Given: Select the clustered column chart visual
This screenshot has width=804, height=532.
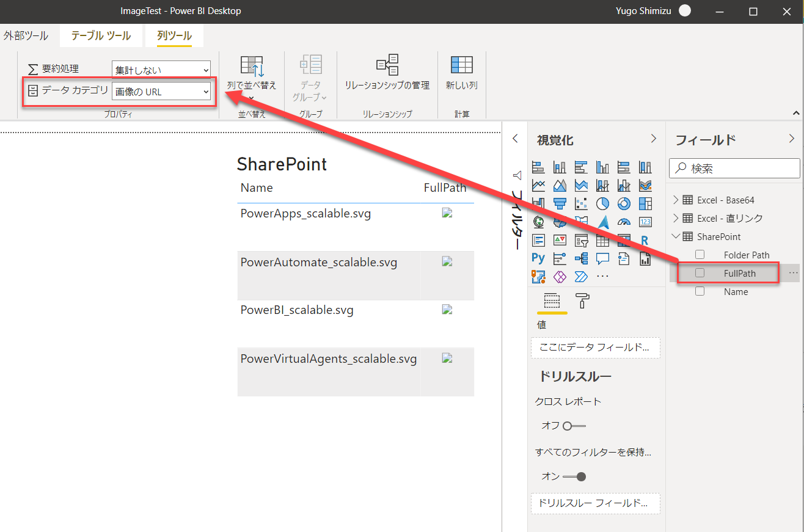Looking at the screenshot, I should (x=602, y=167).
